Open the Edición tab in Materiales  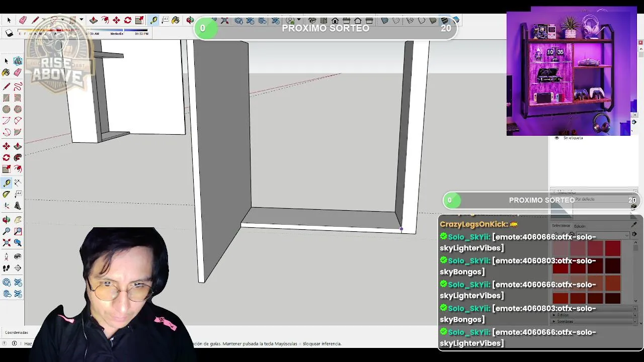(580, 226)
